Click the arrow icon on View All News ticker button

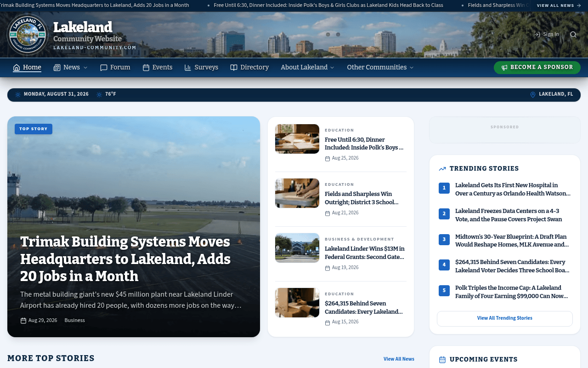pos(579,6)
